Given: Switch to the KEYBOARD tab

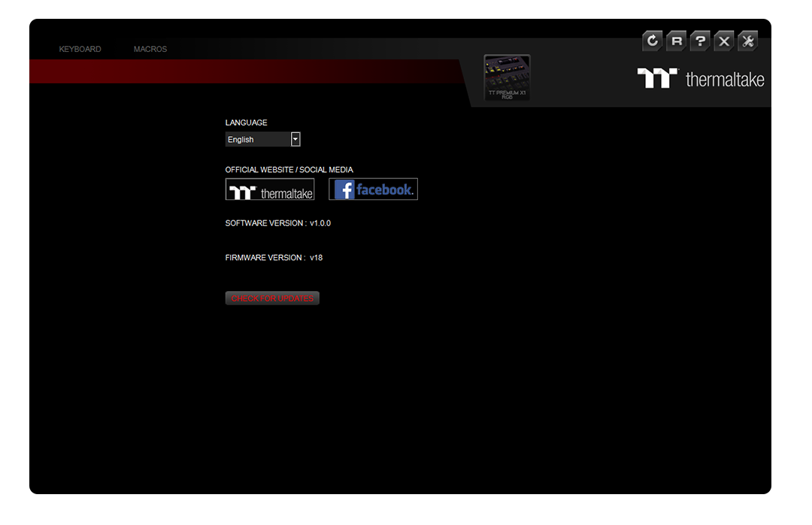Looking at the screenshot, I should coord(80,49).
